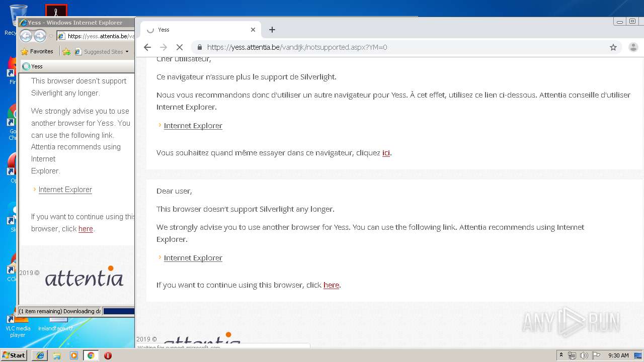Open Windows Media Player from taskbar
Viewport: 644px width, 362px height.
(x=74, y=355)
